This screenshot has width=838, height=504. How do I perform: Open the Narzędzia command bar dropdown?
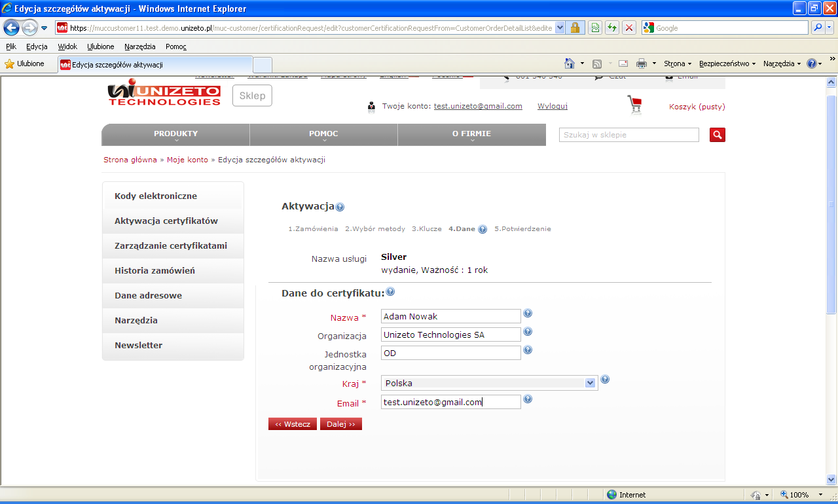point(782,63)
